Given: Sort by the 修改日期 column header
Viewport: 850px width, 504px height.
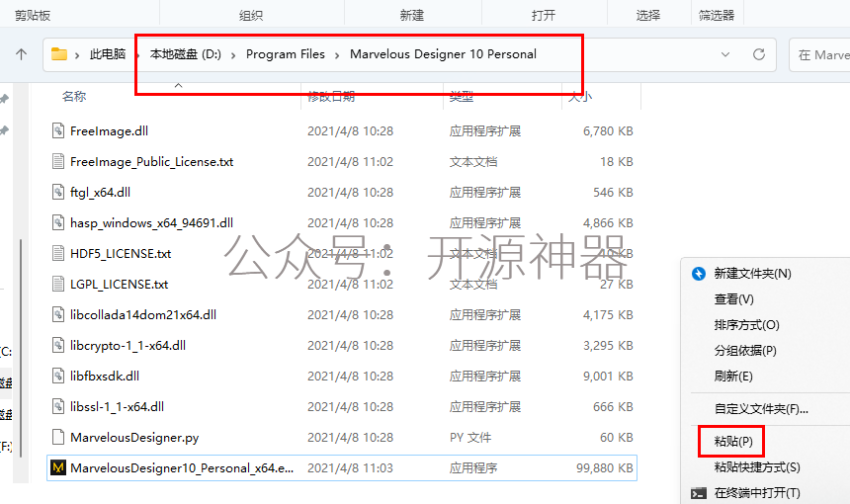Looking at the screenshot, I should (x=331, y=97).
